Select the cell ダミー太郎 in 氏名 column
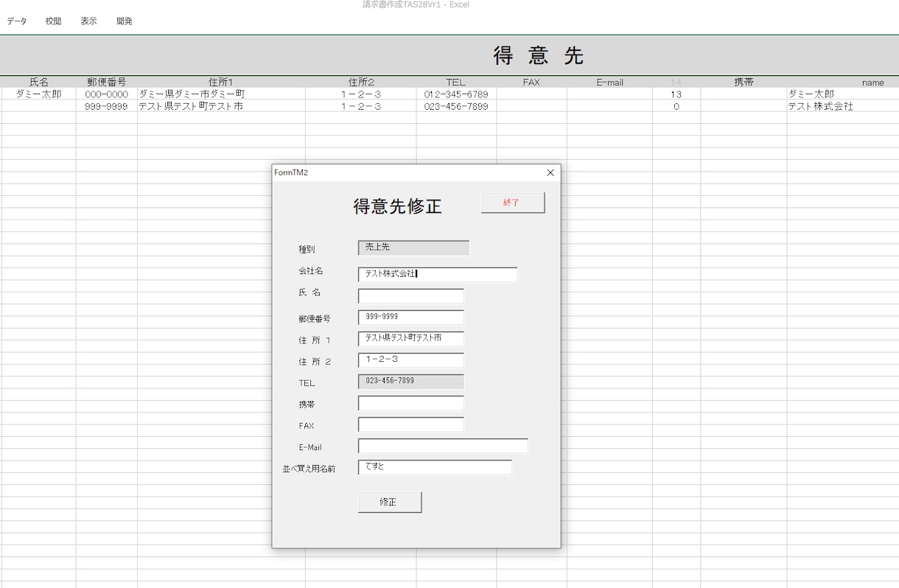 [x=38, y=94]
